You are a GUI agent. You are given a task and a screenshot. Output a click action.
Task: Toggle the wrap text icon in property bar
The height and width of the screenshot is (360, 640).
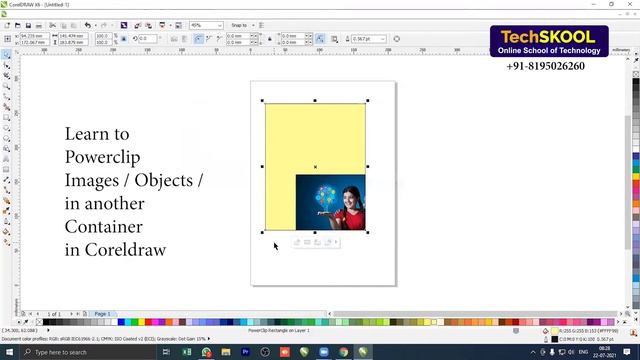point(334,39)
